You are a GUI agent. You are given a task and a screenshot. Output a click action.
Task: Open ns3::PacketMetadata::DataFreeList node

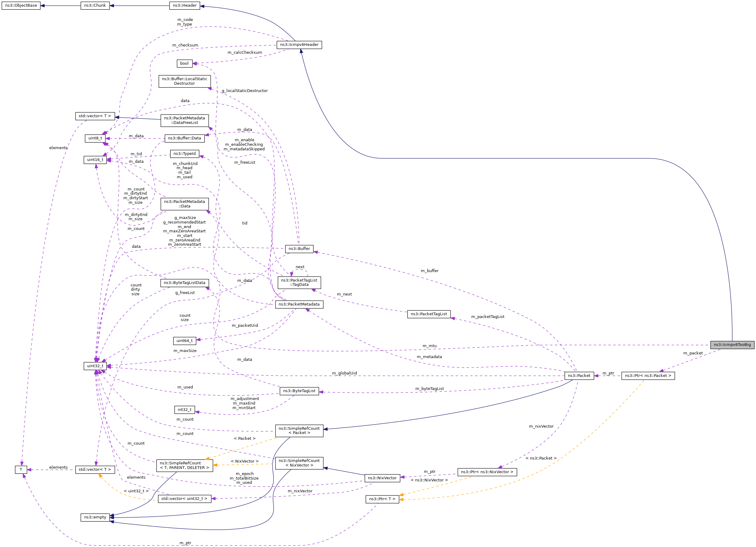[x=185, y=120]
